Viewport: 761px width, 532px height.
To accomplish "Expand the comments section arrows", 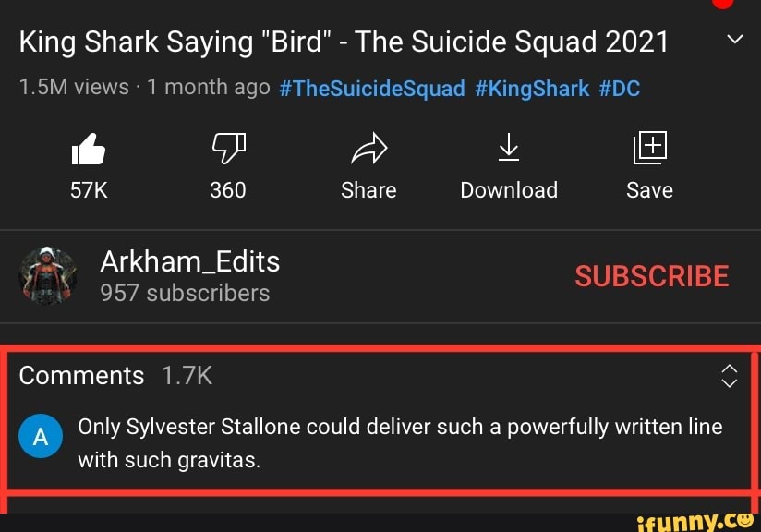I will coord(729,376).
